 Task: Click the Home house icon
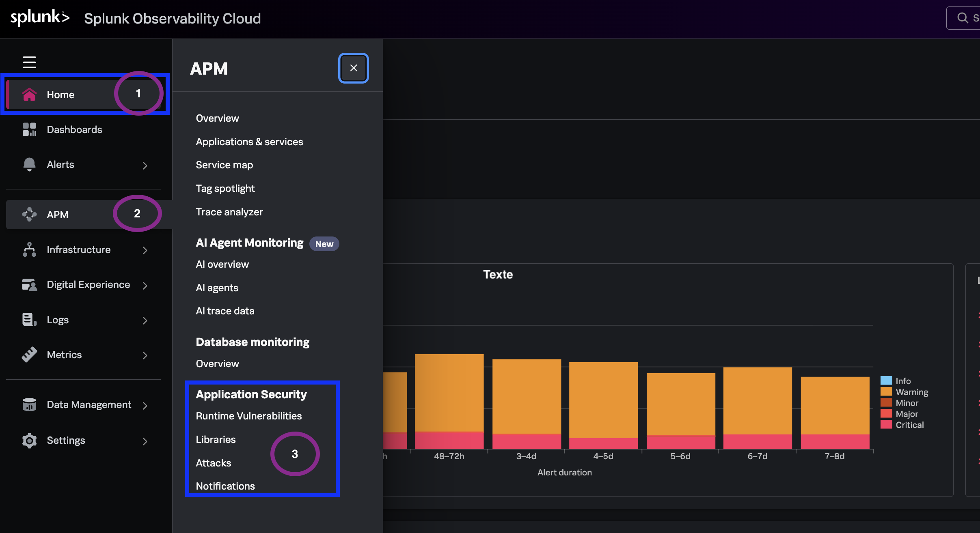[x=29, y=95]
